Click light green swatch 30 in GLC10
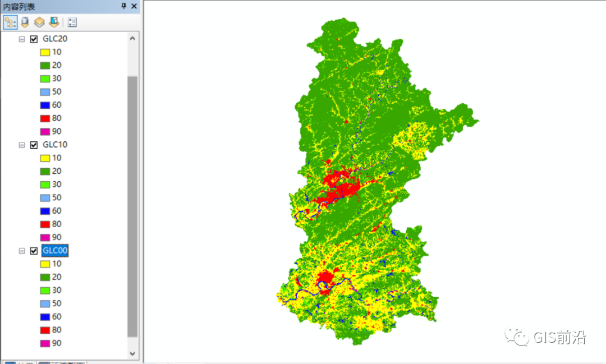Viewport: 606px width, 364px height. coord(45,185)
